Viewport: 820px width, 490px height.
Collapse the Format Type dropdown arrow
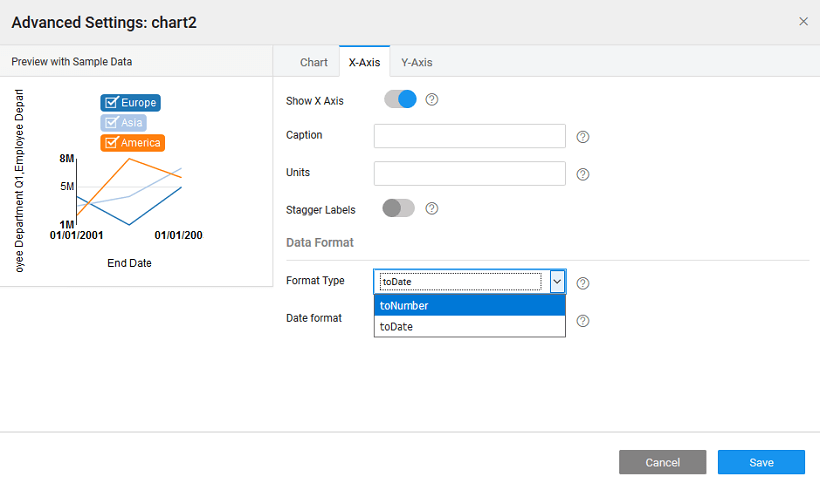(x=557, y=282)
